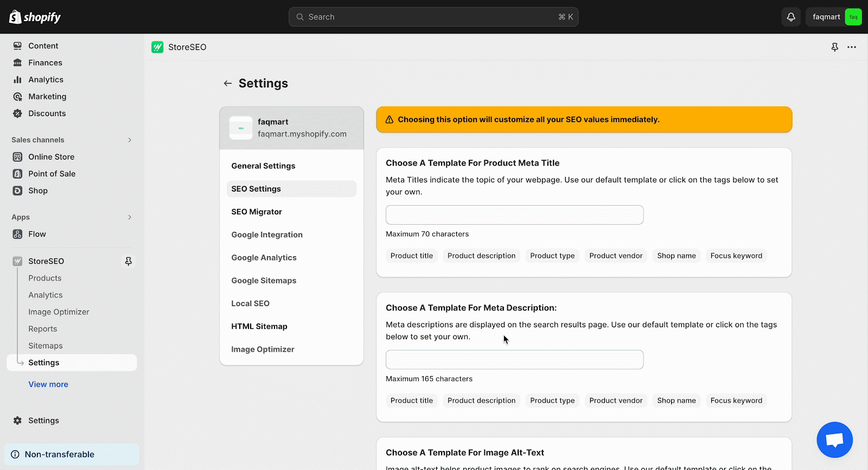
Task: Add Shop name tag to Meta Title
Action: tap(676, 256)
